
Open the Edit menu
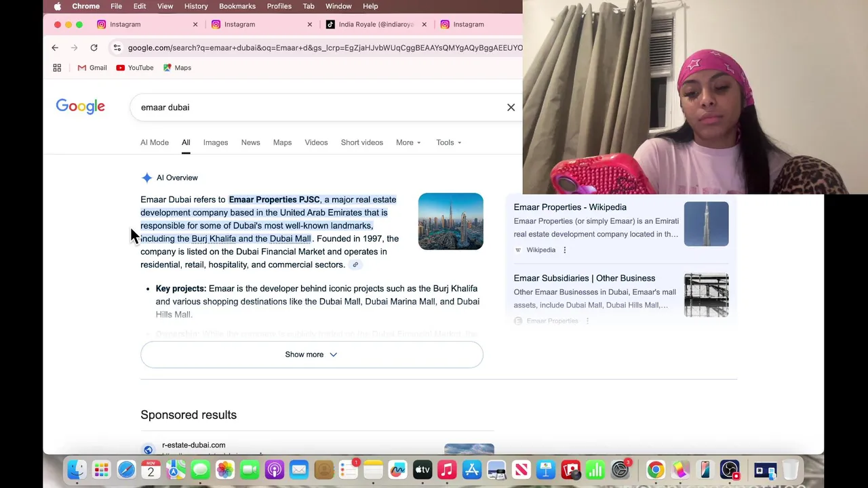point(140,6)
